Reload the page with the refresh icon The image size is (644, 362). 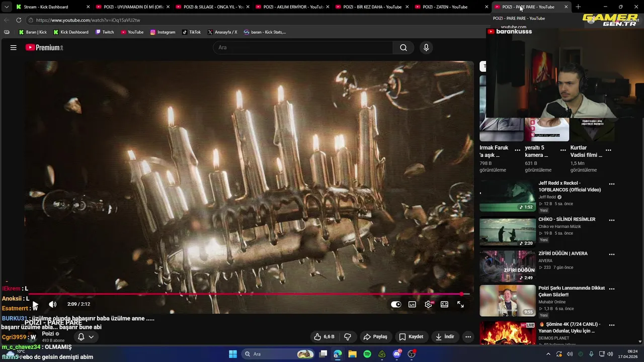coord(19,20)
